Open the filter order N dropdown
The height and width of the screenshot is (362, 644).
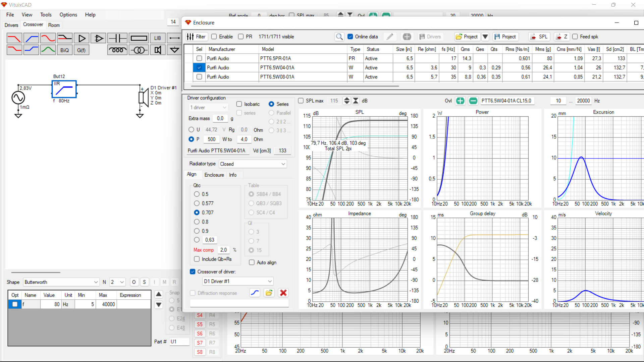pos(117,282)
